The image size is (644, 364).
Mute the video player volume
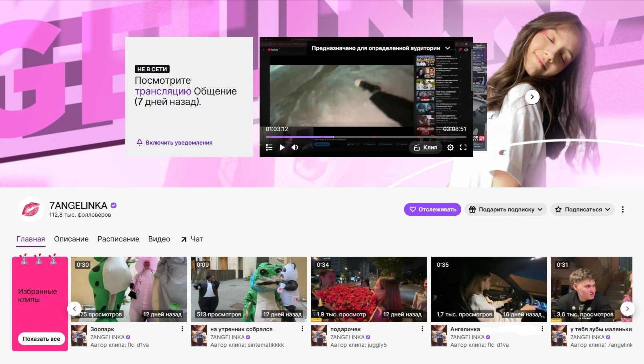(x=295, y=147)
